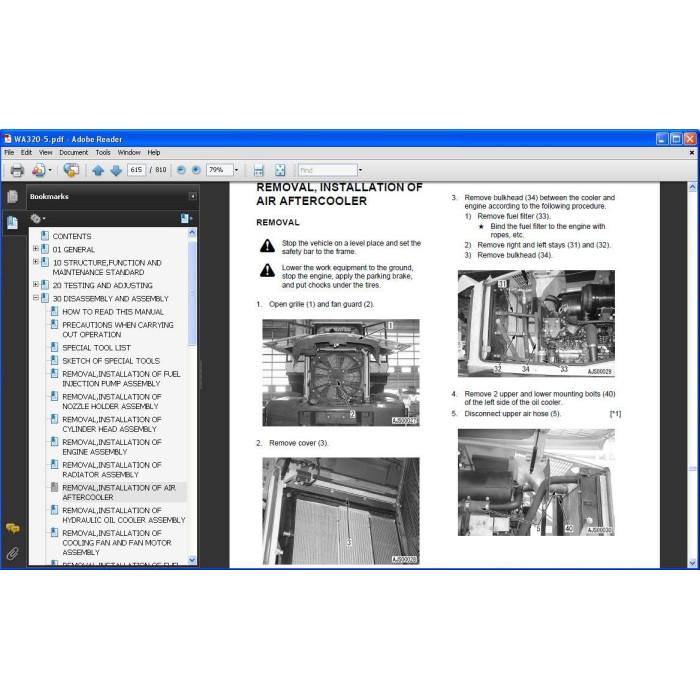This screenshot has height=700, width=700.
Task: Click the grille and fan guard photo
Action: click(x=341, y=372)
